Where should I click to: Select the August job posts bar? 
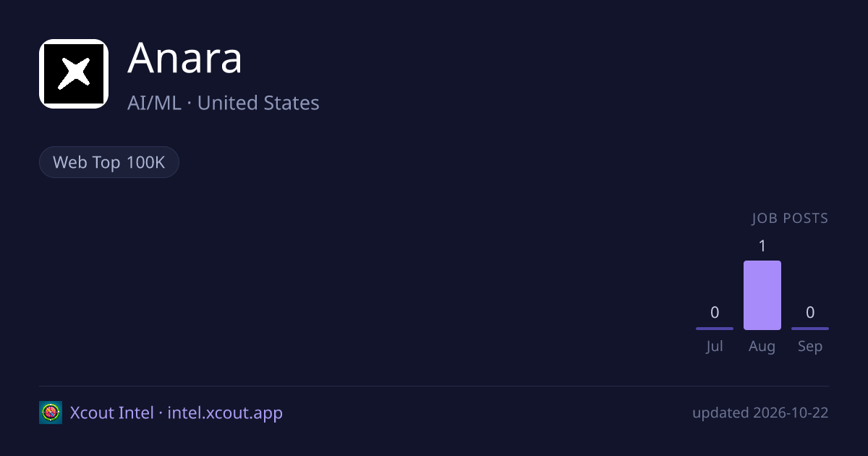(x=762, y=295)
